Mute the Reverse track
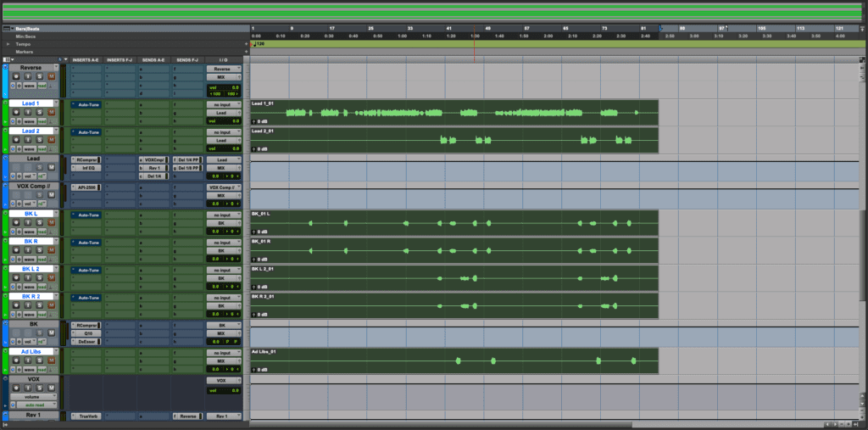 (52, 76)
